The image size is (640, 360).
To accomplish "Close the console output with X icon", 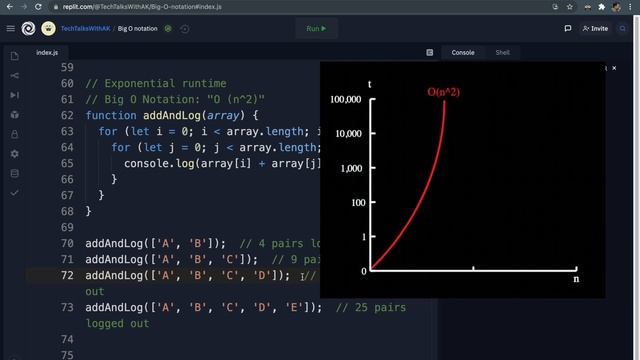I will [x=614, y=68].
